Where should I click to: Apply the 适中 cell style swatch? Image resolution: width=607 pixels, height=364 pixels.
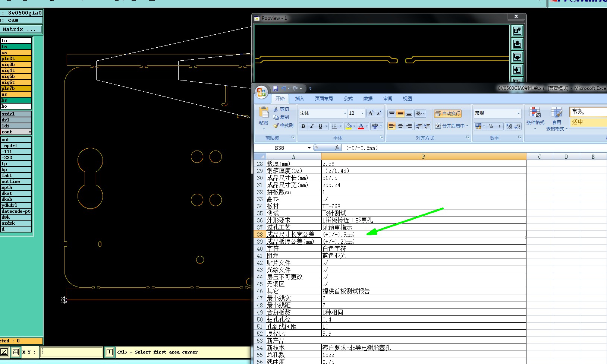tap(588, 122)
